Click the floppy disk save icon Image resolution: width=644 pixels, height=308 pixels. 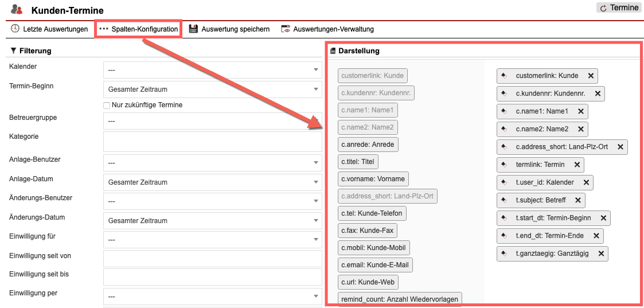pyautogui.click(x=193, y=29)
